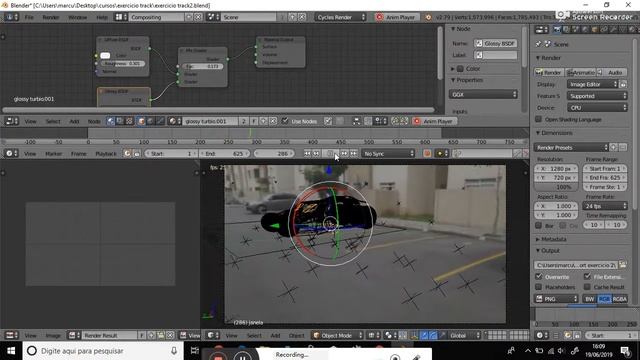
Task: Open the Object Mode dropdown
Action: click(337, 335)
